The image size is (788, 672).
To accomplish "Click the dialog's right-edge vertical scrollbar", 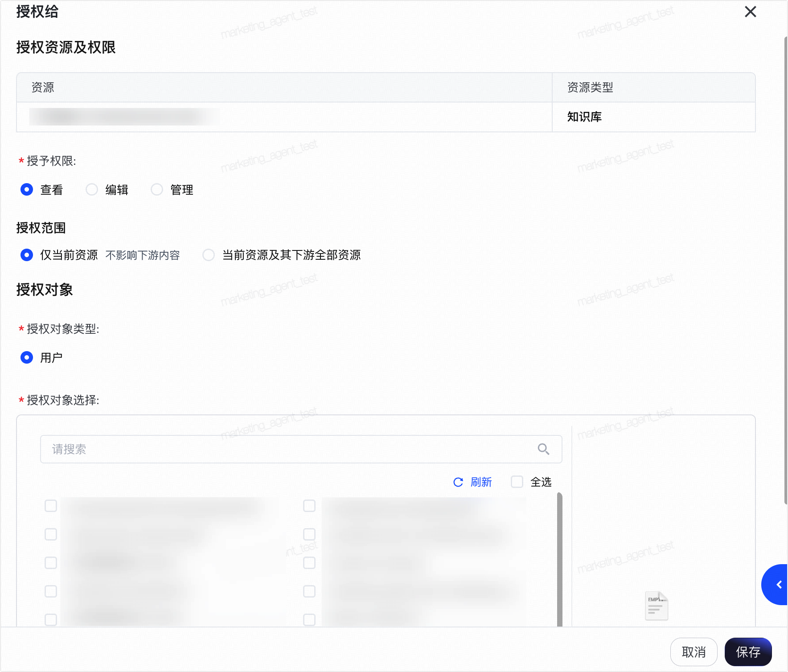I will [786, 270].
